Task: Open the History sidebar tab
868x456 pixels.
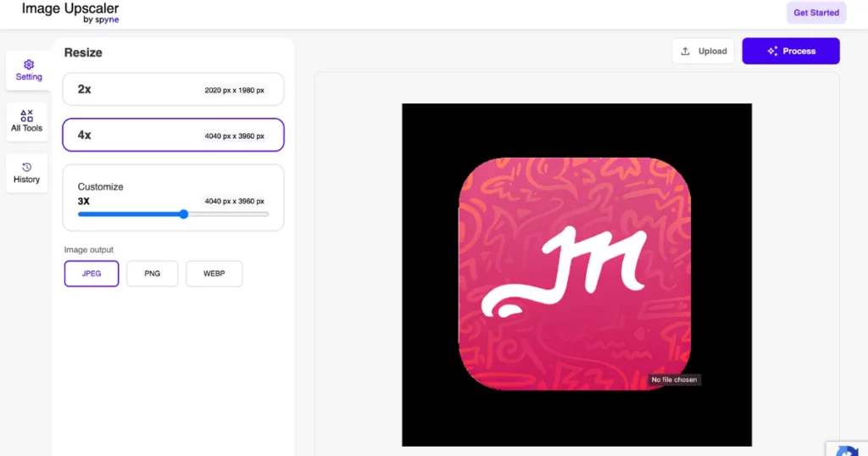Action: (x=26, y=173)
